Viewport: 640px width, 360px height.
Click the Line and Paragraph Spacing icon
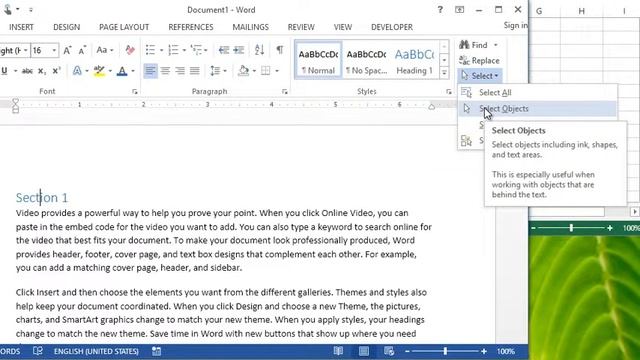[x=215, y=71]
